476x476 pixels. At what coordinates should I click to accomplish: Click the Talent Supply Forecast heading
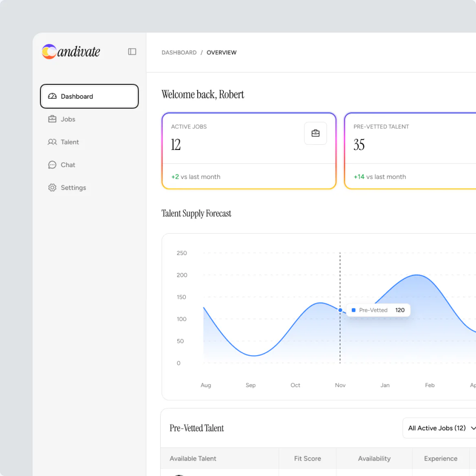(196, 214)
